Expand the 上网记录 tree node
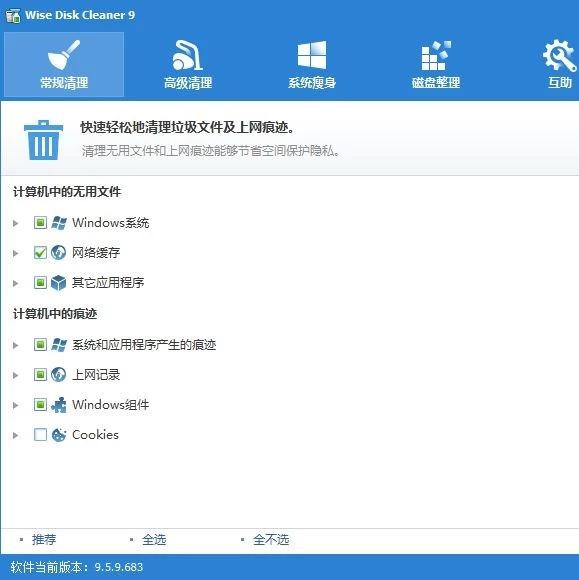This screenshot has height=580, width=579. tap(16, 375)
